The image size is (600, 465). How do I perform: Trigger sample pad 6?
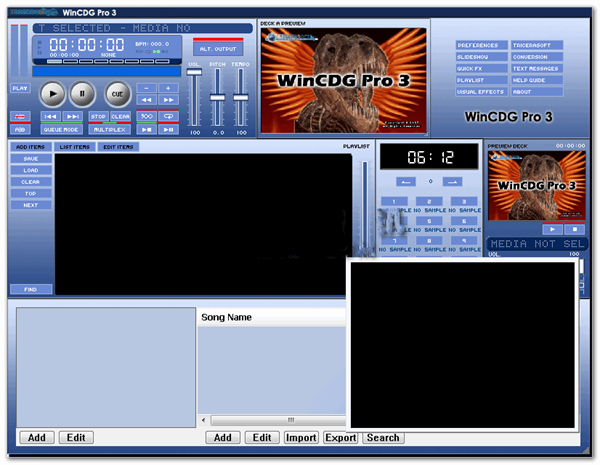click(x=464, y=221)
